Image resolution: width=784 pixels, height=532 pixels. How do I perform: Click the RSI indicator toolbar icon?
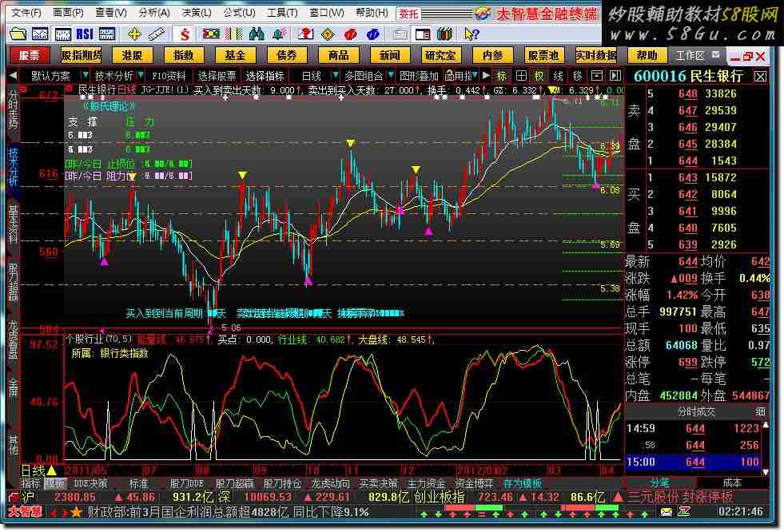[85, 34]
